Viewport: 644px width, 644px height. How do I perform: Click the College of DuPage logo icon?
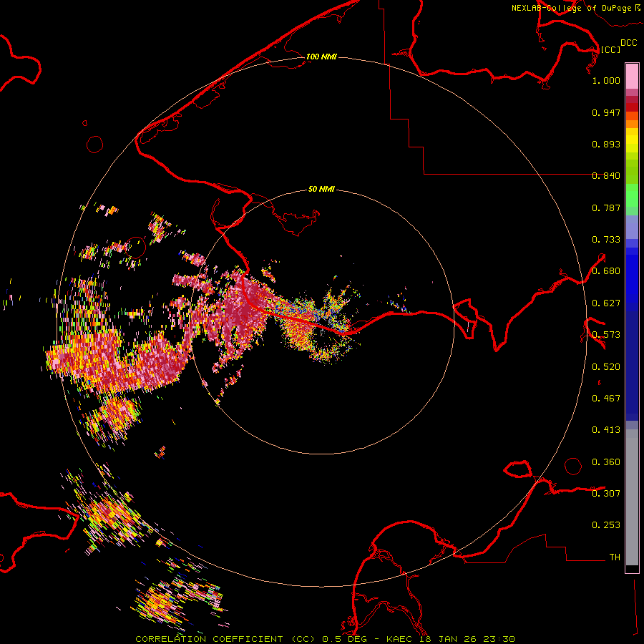pos(637,8)
